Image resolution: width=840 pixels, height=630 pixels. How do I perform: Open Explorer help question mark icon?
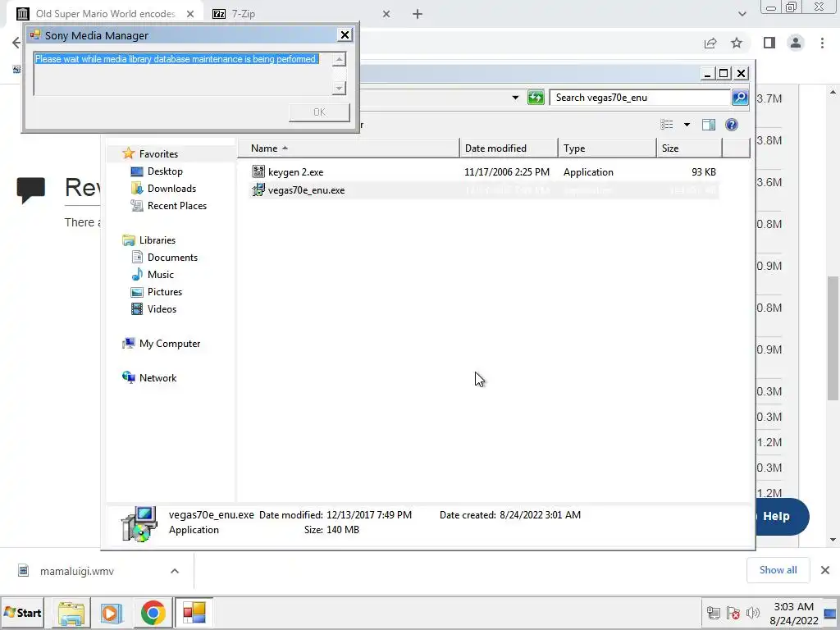click(x=731, y=125)
